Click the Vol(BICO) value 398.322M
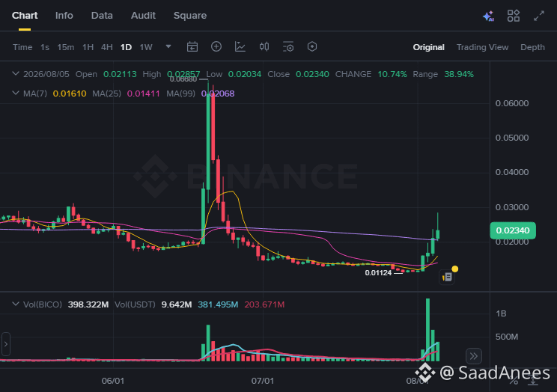The image size is (557, 392). point(88,304)
